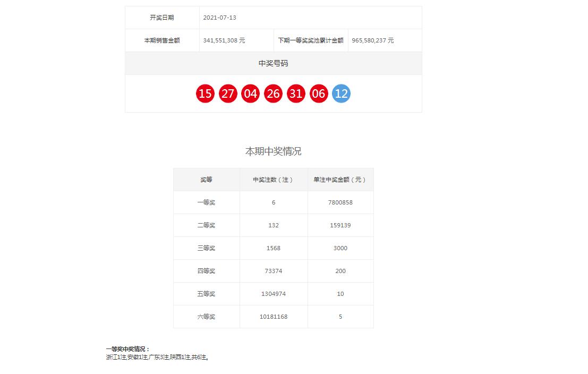Select first prize amount 7800858
This screenshot has height=374, width=588.
click(340, 202)
